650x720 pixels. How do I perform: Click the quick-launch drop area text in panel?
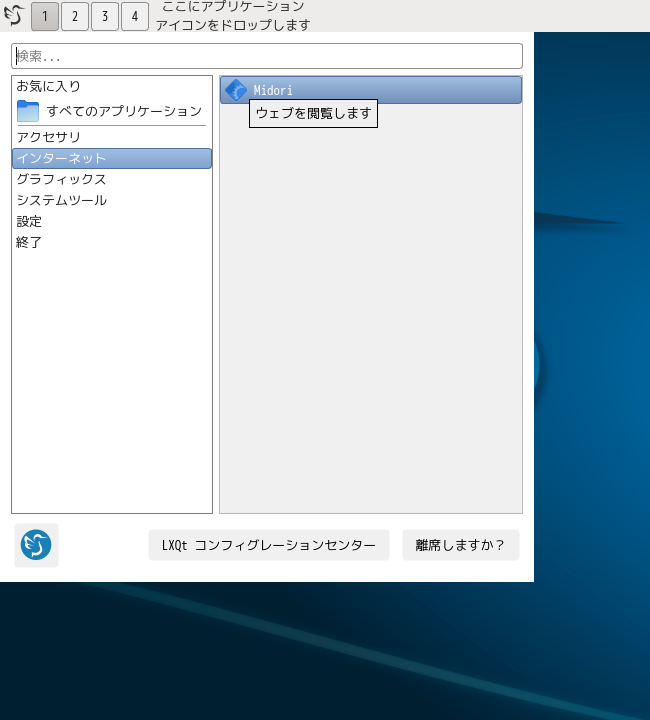(x=233, y=16)
